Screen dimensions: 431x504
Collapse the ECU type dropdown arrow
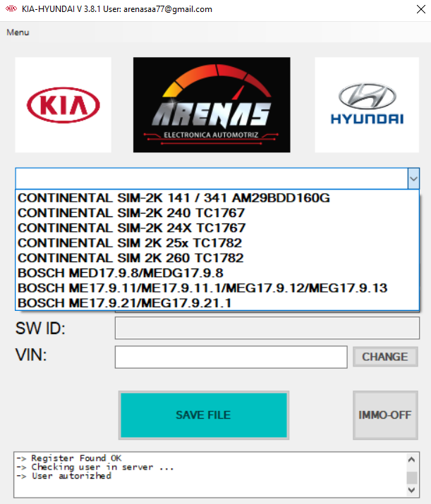pyautogui.click(x=413, y=179)
